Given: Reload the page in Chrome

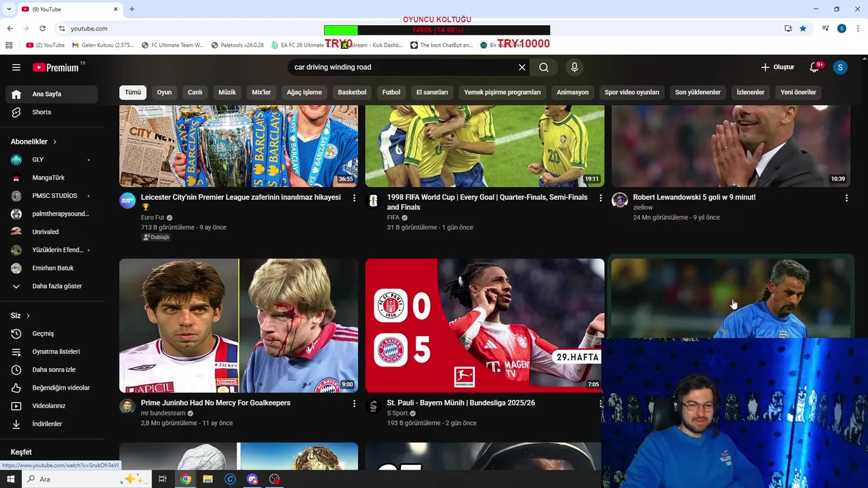Looking at the screenshot, I should pyautogui.click(x=42, y=28).
